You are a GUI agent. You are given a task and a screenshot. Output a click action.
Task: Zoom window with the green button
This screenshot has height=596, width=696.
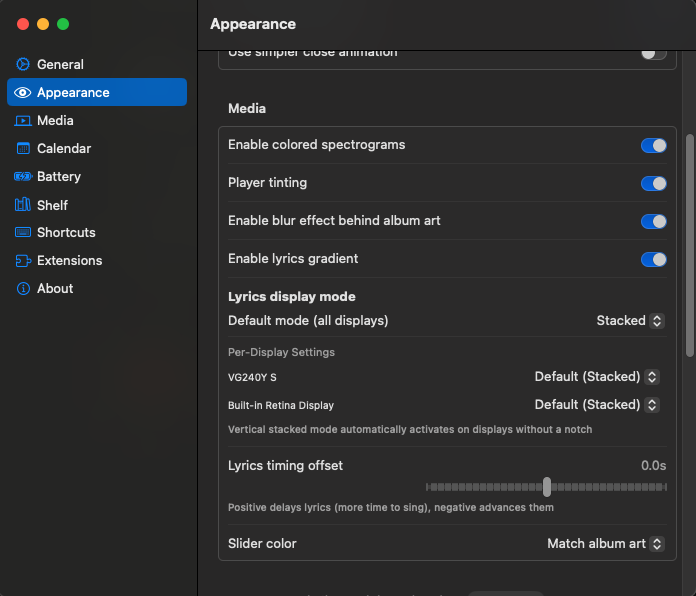pos(63,24)
